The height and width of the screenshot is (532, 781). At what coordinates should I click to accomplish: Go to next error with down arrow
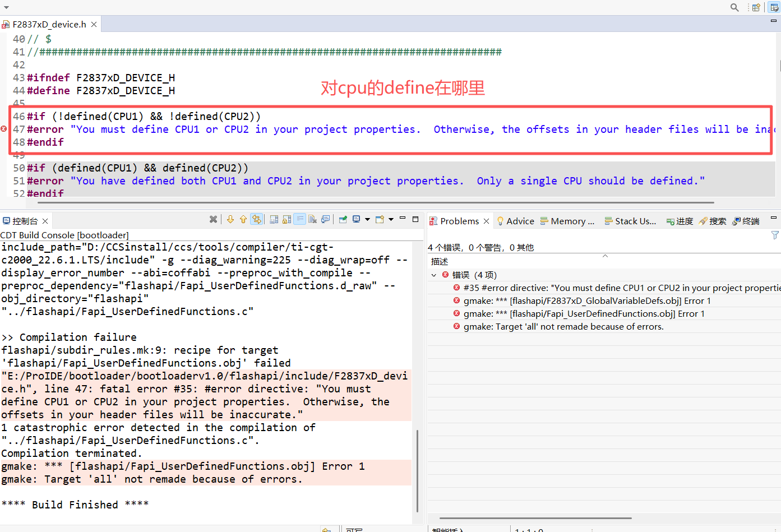point(230,219)
